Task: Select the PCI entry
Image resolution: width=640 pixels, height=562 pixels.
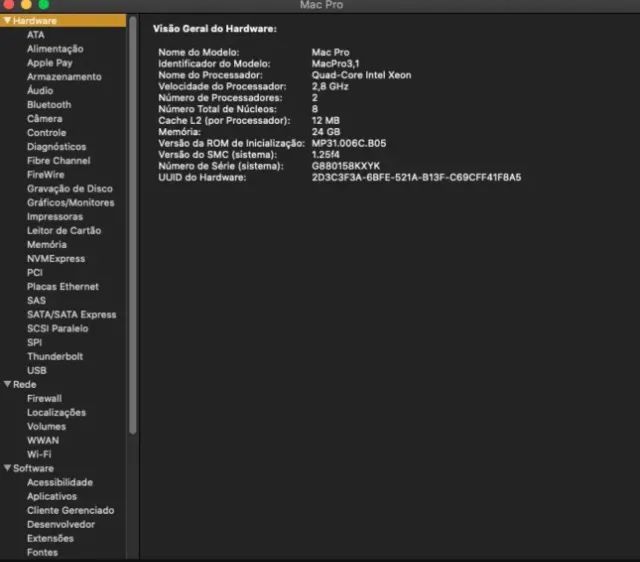Action: 35,273
